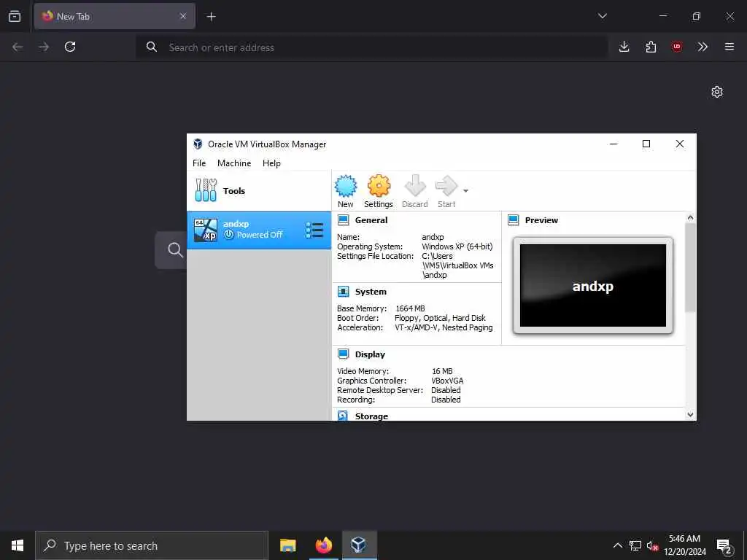Image resolution: width=747 pixels, height=560 pixels.
Task: Click the Discard toolbar icon
Action: point(415,186)
